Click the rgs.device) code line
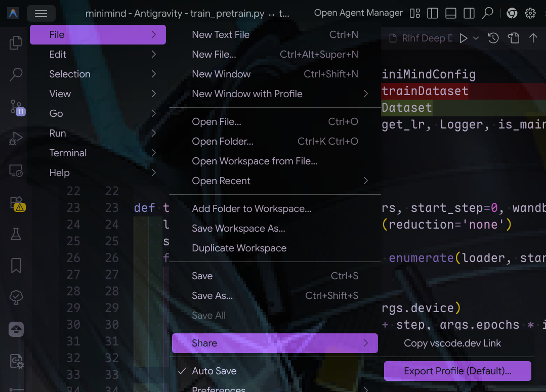This screenshot has height=392, width=546. pos(422,308)
